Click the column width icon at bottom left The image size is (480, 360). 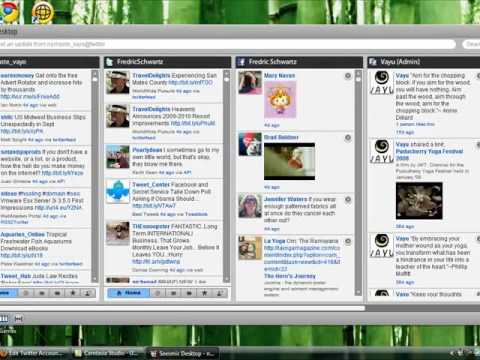(19, 319)
